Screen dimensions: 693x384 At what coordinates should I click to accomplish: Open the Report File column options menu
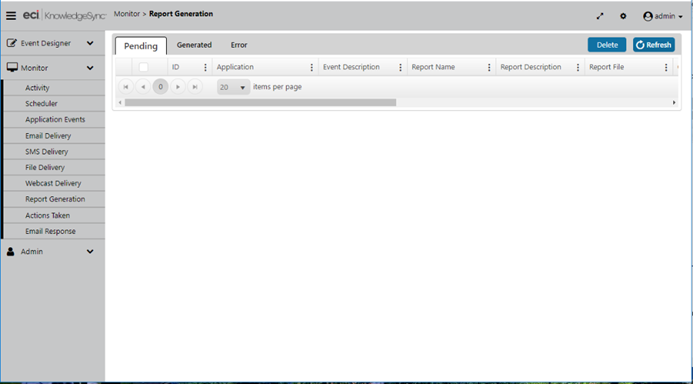pos(666,67)
